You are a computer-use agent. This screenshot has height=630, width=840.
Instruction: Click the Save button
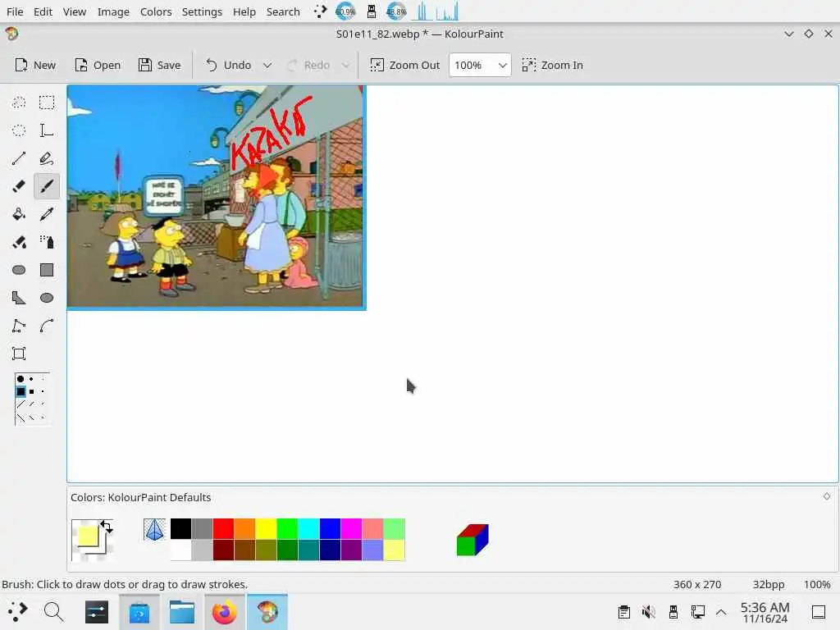160,65
